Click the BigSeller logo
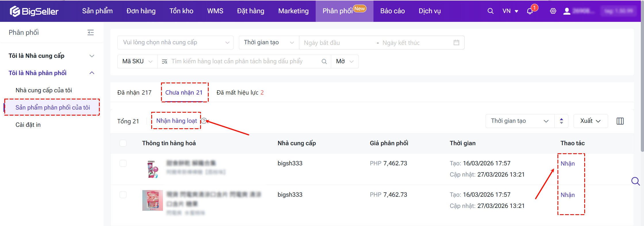This screenshot has height=226, width=644. pos(34,11)
